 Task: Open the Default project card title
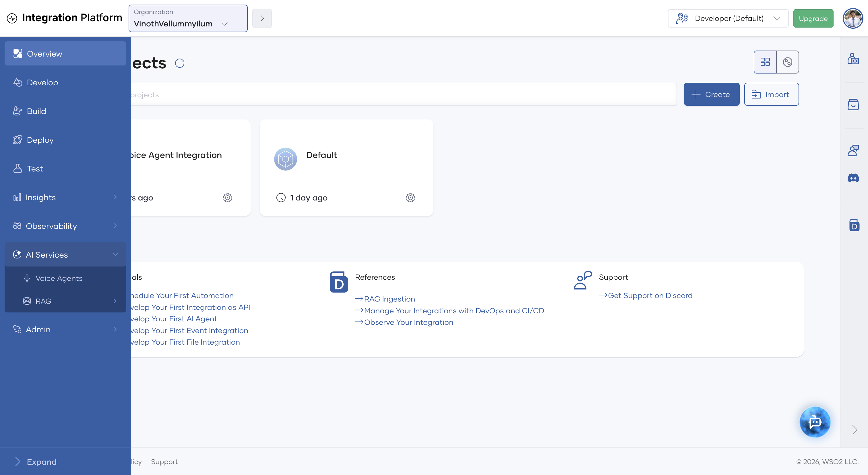(x=321, y=155)
